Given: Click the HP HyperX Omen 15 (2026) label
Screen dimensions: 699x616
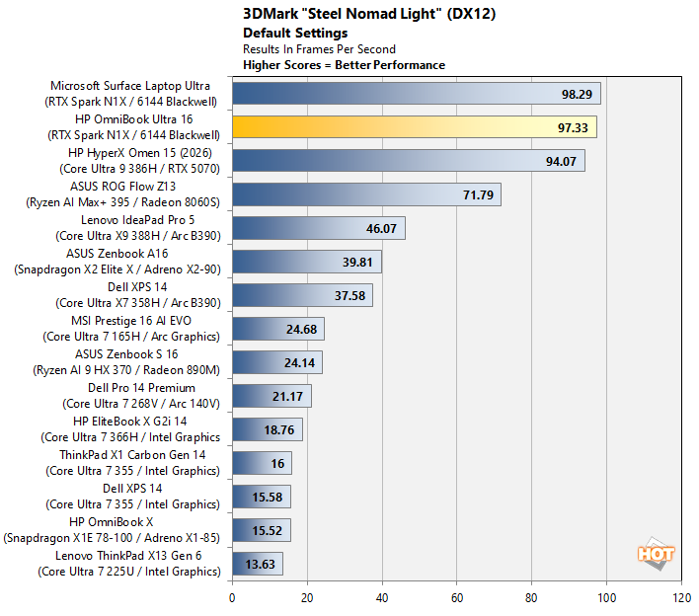Looking at the screenshot, I should tap(139, 161).
